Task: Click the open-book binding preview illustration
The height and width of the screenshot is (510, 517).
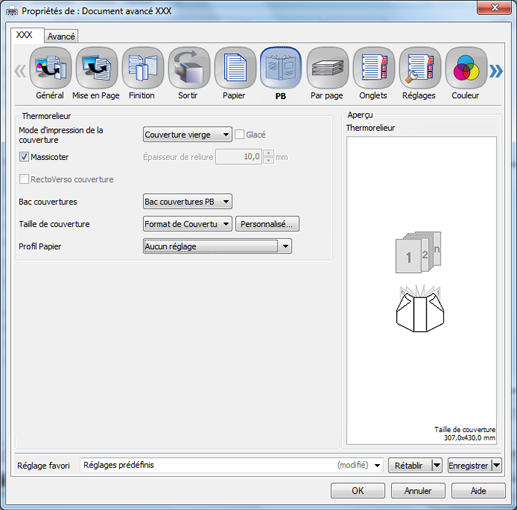Action: click(x=420, y=308)
